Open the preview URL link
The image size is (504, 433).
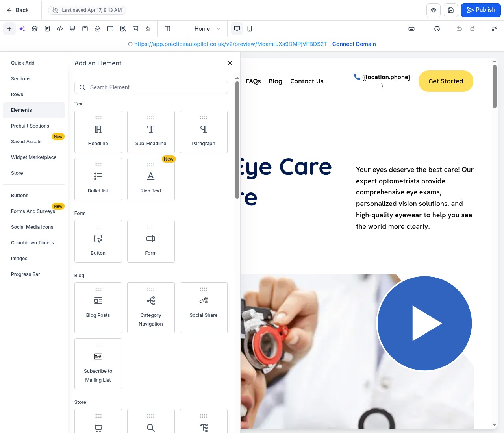[231, 44]
